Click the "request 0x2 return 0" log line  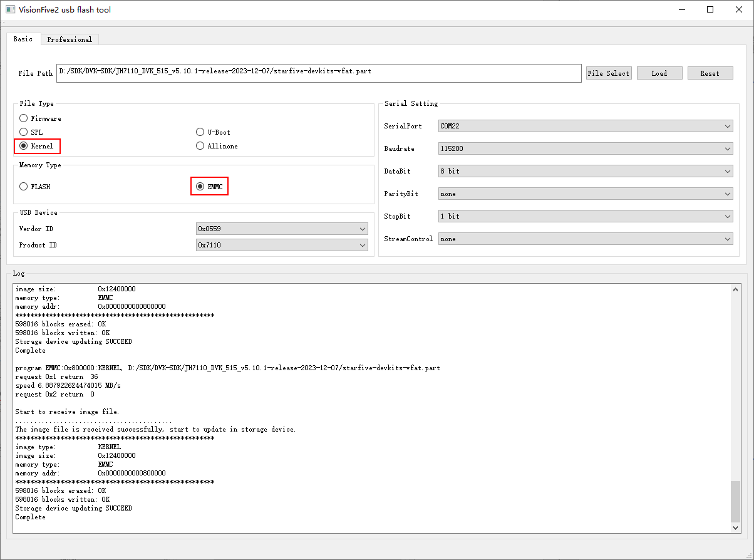[x=54, y=395]
